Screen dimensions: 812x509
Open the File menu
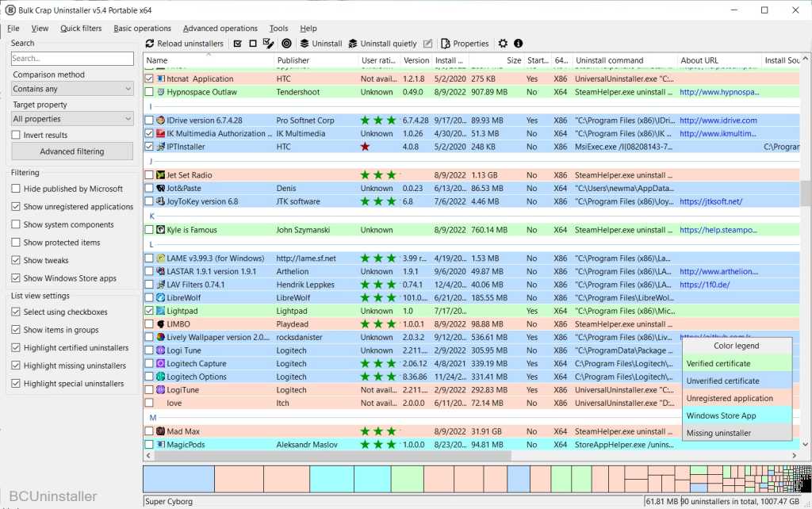click(x=13, y=29)
